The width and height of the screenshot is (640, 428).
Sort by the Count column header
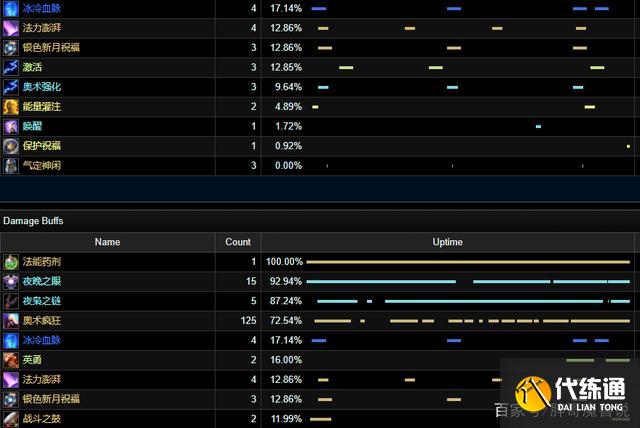click(238, 242)
